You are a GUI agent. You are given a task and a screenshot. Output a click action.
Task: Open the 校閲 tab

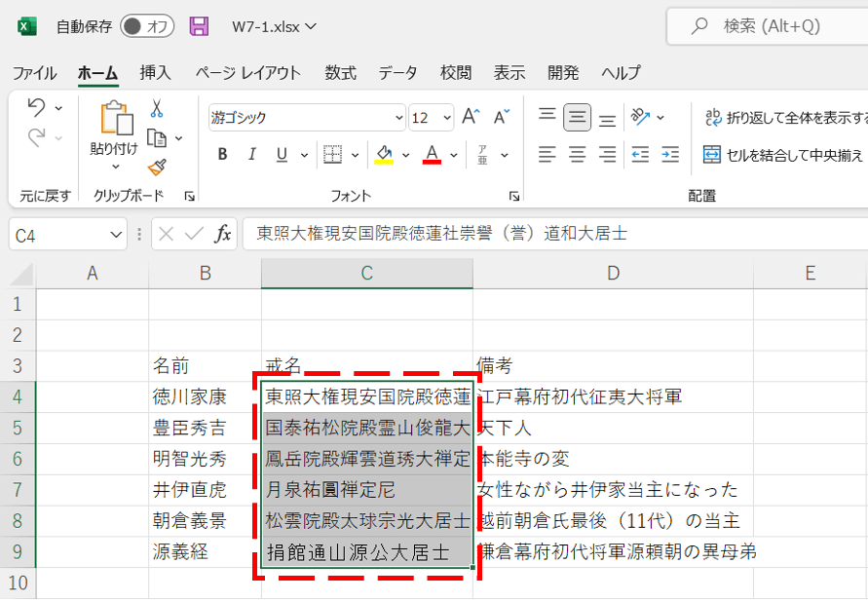coord(456,72)
